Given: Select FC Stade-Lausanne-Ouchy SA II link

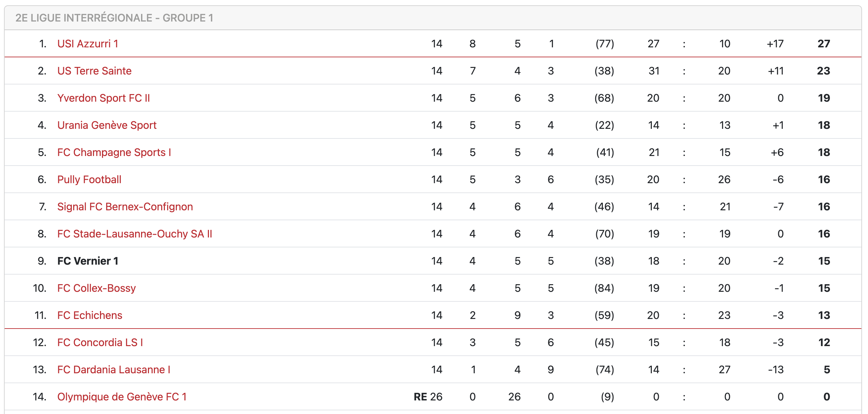Looking at the screenshot, I should tap(134, 233).
